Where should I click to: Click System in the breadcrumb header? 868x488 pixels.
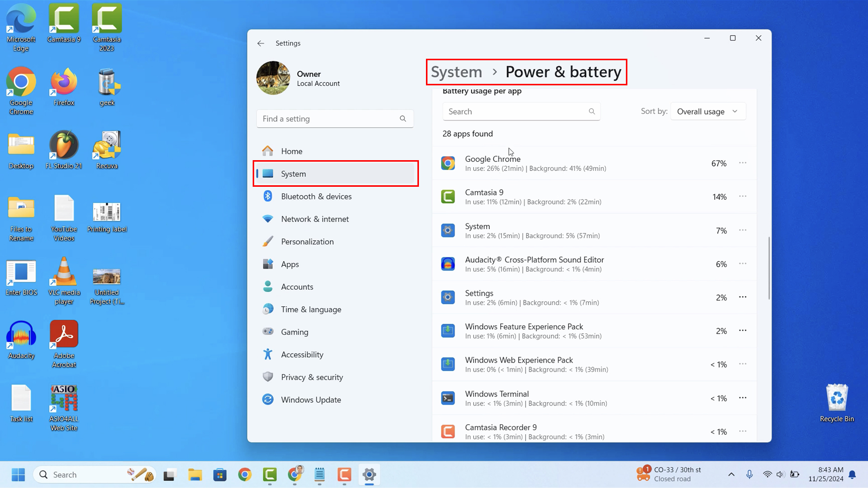click(456, 72)
